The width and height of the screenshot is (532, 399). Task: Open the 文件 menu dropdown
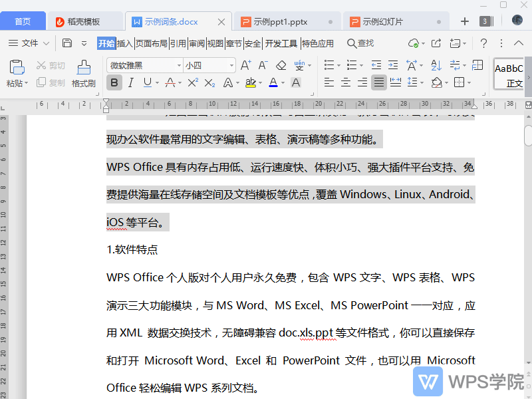coord(30,43)
